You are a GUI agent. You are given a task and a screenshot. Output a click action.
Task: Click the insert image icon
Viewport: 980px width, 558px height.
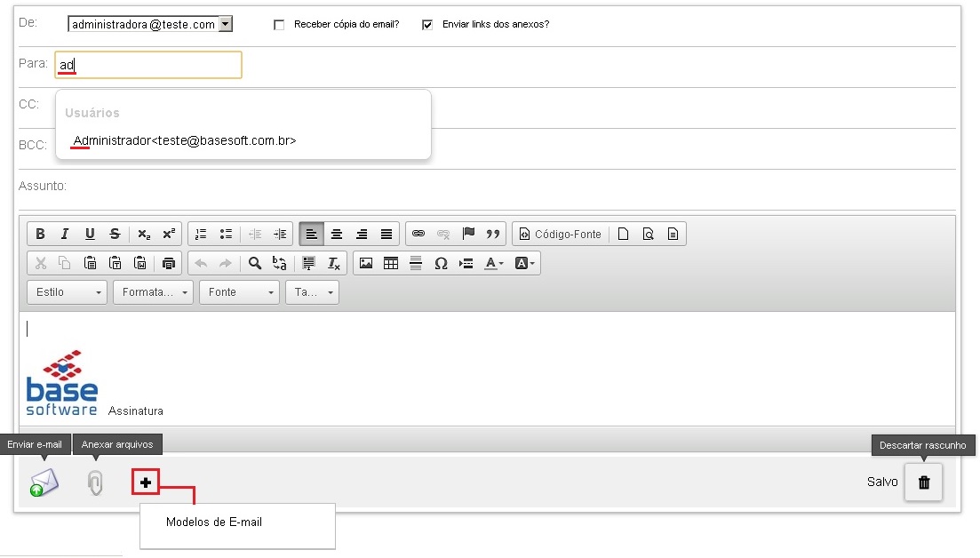(366, 263)
